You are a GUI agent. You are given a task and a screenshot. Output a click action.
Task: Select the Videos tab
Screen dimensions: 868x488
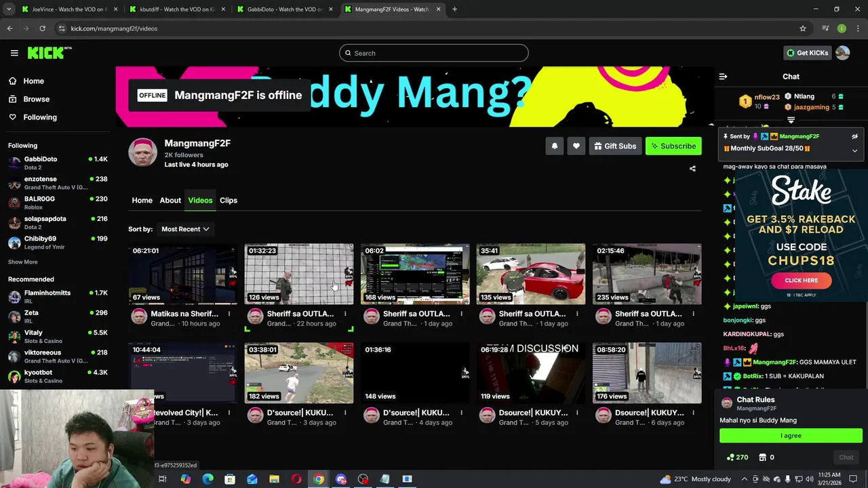pos(200,200)
